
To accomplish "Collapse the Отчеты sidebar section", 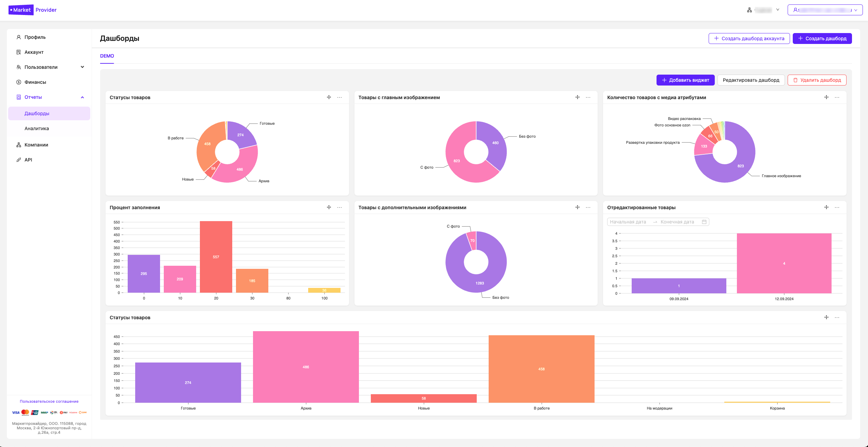I will (82, 97).
